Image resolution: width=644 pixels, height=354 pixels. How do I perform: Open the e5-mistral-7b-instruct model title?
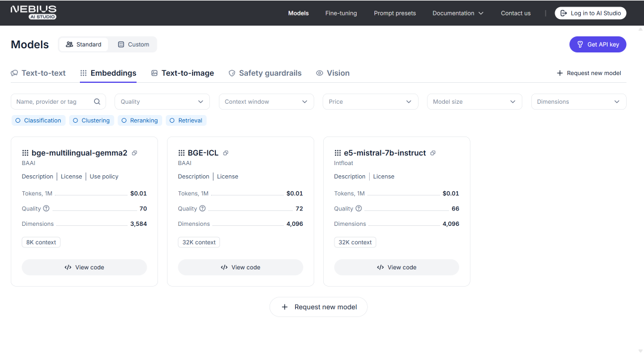[385, 153]
